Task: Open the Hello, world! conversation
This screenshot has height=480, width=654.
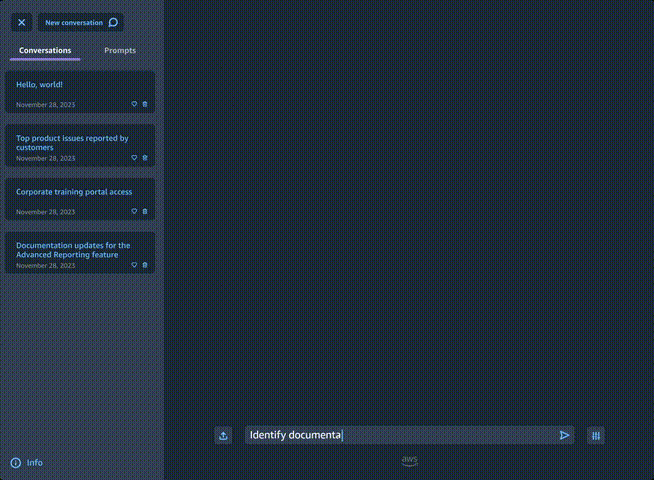Action: point(80,92)
